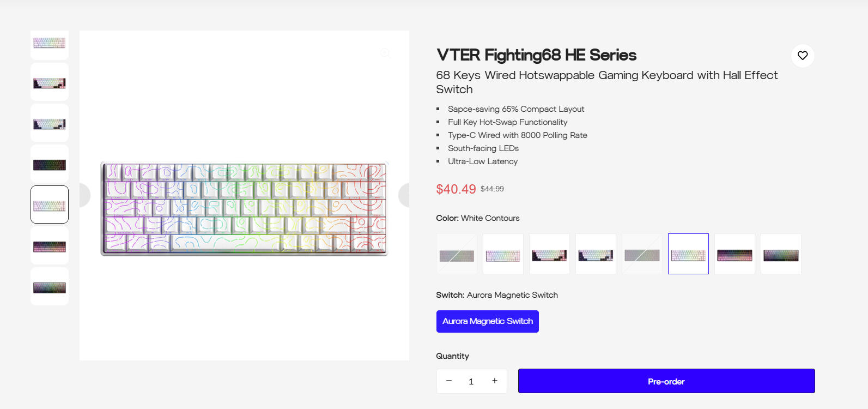The width and height of the screenshot is (868, 409).
Task: Click the quantity input field
Action: point(471,381)
